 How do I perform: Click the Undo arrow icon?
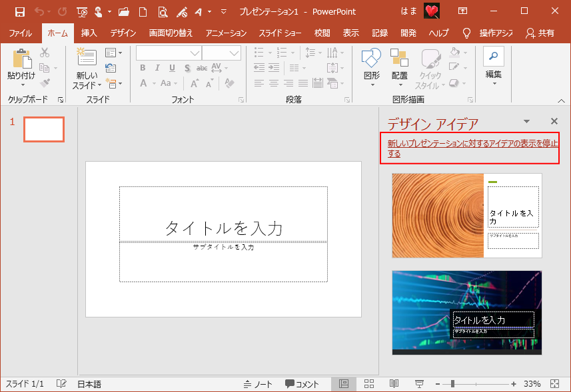click(x=39, y=12)
